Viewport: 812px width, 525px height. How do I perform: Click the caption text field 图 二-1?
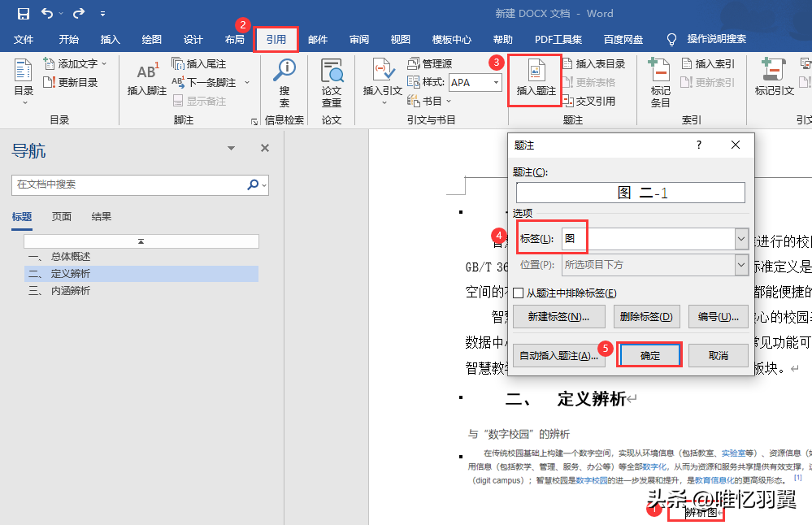coord(630,193)
